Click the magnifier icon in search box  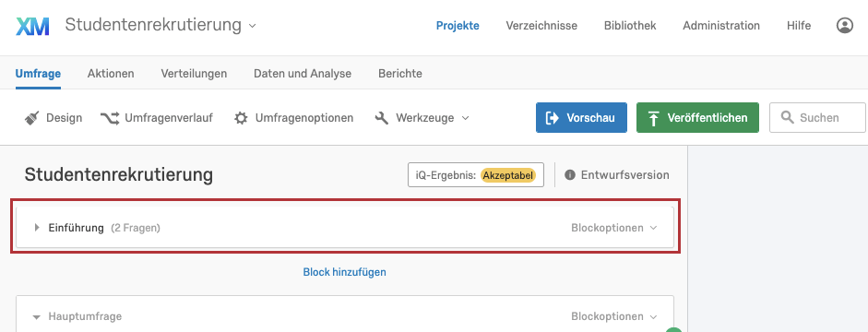[787, 117]
